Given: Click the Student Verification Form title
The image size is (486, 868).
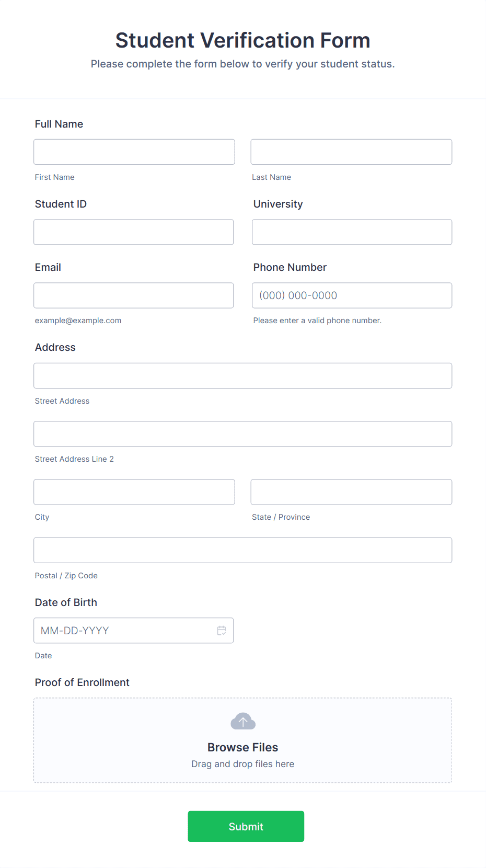Looking at the screenshot, I should coord(242,40).
